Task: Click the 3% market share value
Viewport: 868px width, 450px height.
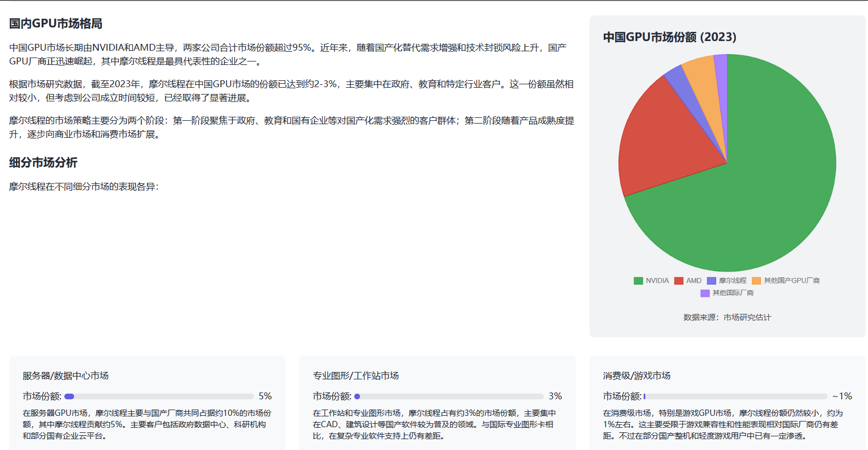Action: tap(555, 396)
